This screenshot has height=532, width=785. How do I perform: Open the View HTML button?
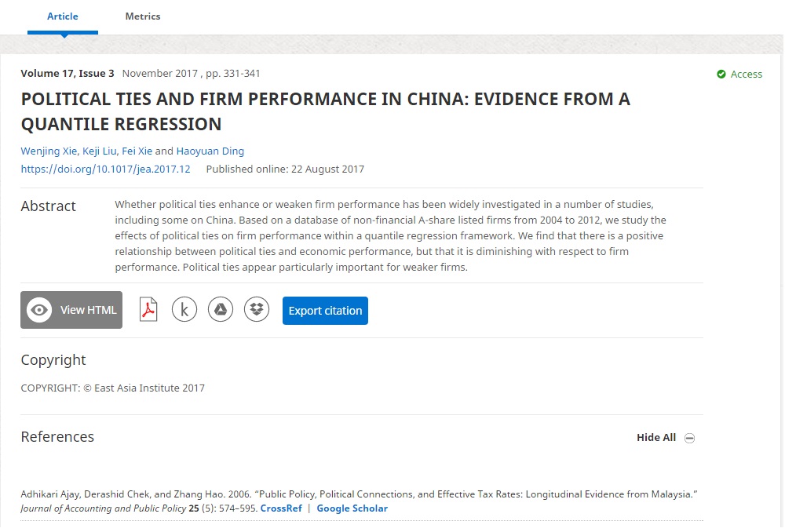(x=71, y=310)
